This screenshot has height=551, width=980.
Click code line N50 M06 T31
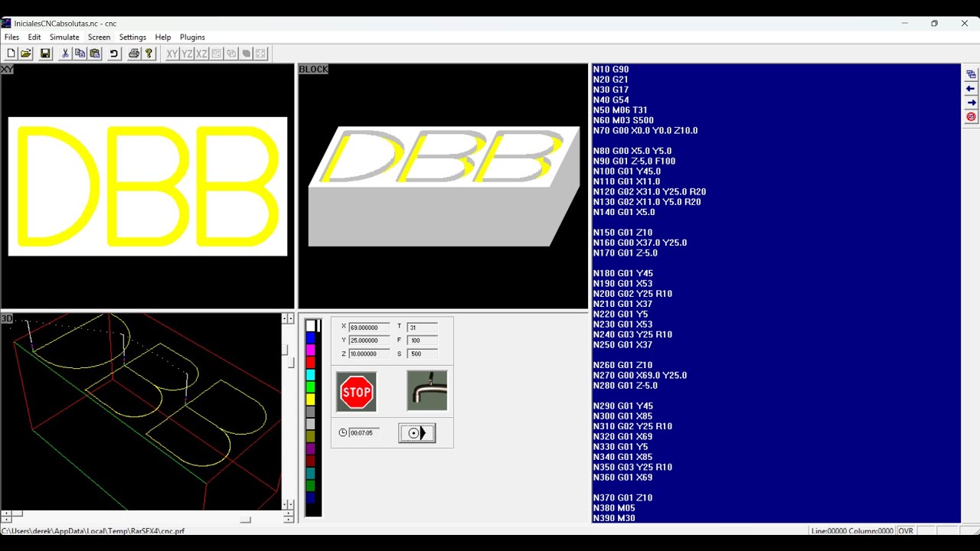pyautogui.click(x=620, y=110)
